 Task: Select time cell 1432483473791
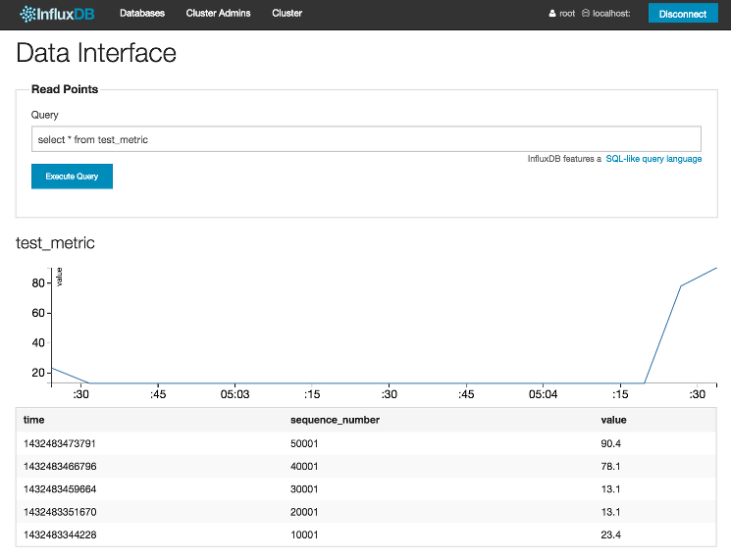(x=60, y=443)
